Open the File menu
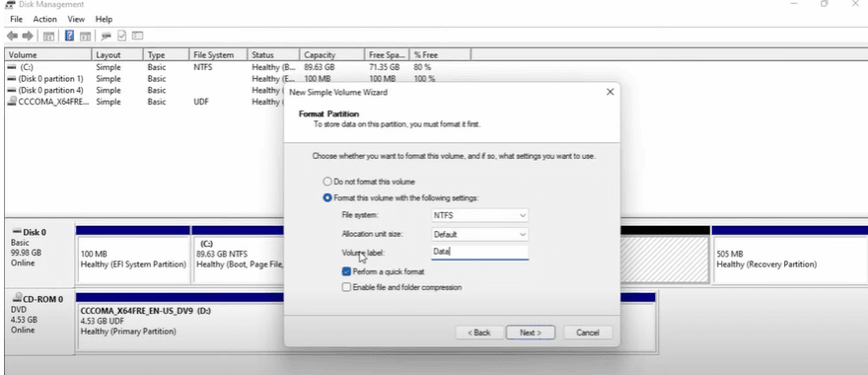Screen dimensions: 868x375 point(16,19)
